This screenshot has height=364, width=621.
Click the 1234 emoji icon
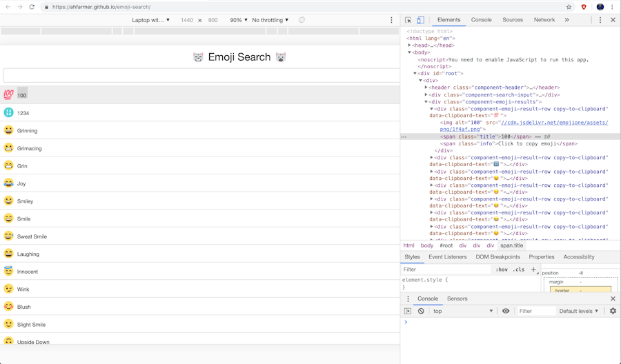(9, 112)
